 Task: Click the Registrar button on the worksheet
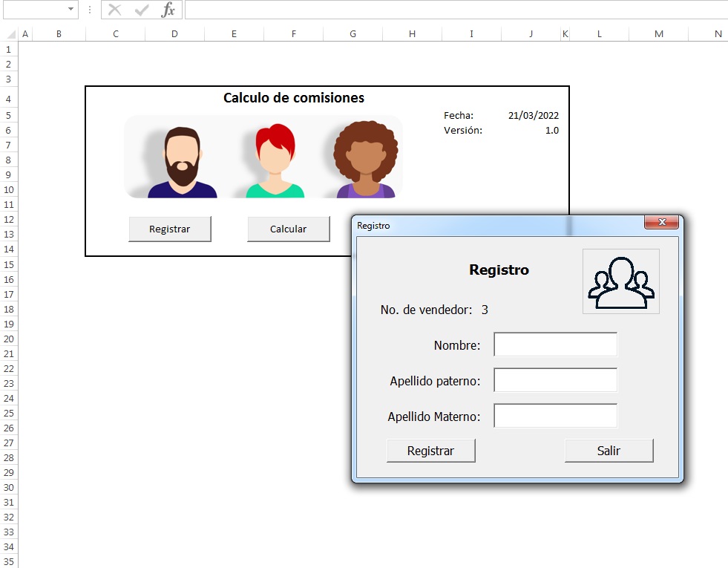pyautogui.click(x=169, y=229)
